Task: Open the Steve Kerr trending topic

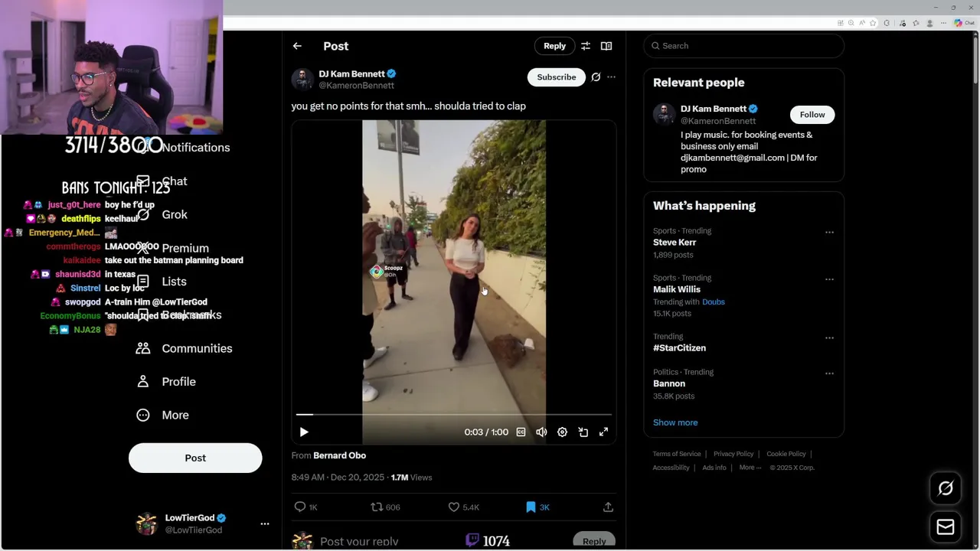Action: 675,242
